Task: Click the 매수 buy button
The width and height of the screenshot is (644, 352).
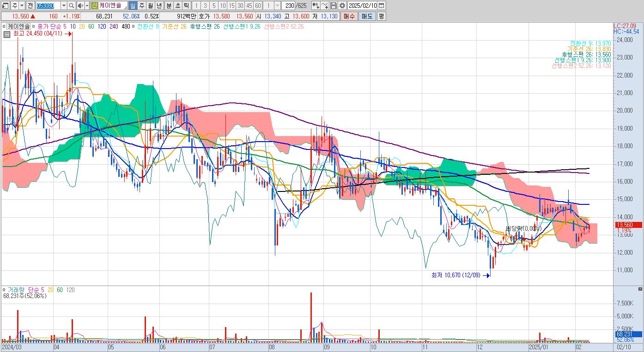Action: coord(349,16)
